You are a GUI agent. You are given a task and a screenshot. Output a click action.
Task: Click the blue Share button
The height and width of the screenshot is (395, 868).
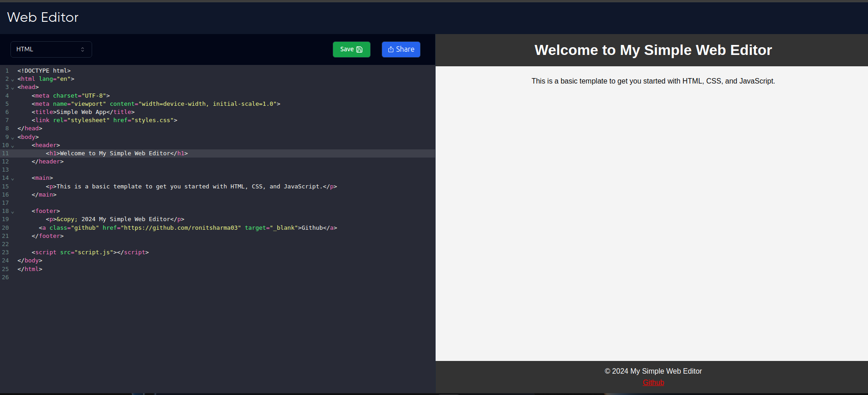coord(401,49)
